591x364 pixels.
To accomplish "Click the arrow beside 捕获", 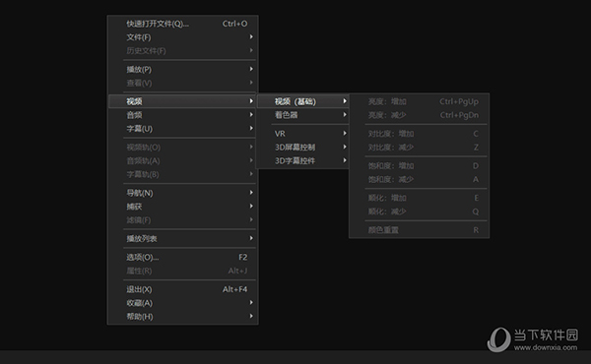I will [x=251, y=206].
